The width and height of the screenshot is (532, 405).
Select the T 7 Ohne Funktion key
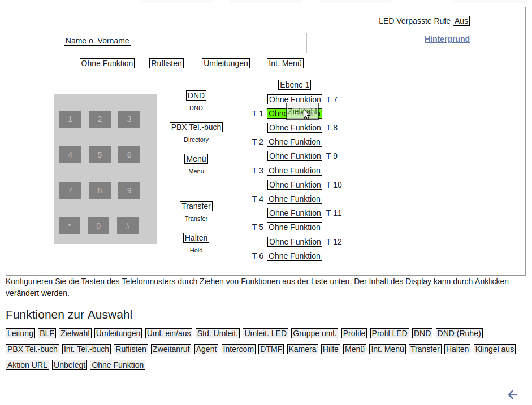click(x=295, y=99)
